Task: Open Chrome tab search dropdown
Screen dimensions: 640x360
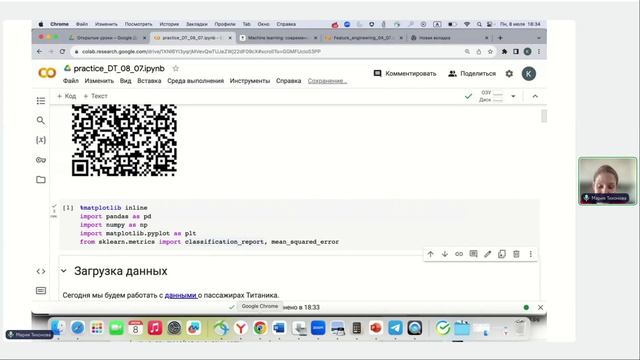Action: point(539,38)
